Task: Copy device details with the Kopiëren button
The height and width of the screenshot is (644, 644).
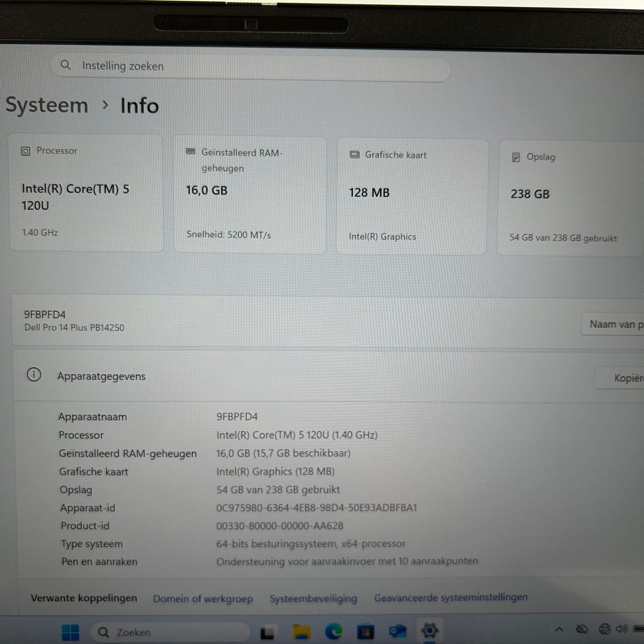Action: (619, 378)
